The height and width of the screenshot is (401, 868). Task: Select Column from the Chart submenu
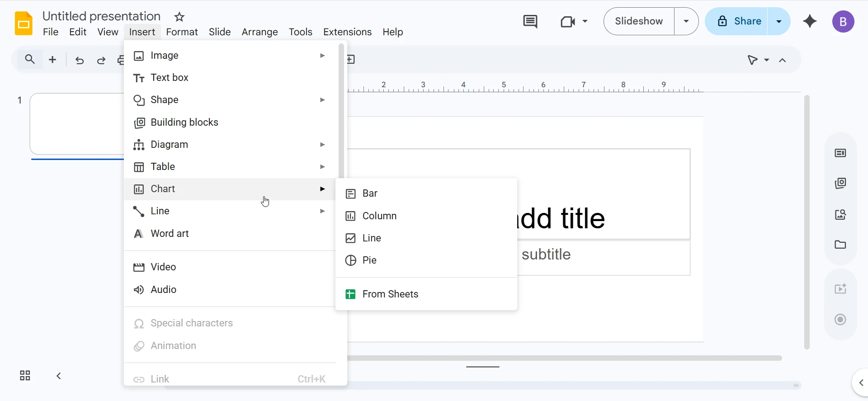click(x=379, y=216)
